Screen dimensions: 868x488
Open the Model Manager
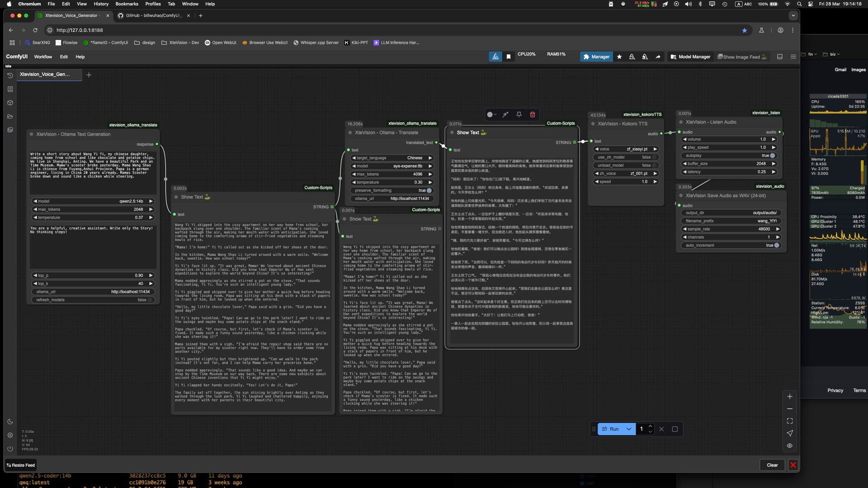point(690,57)
